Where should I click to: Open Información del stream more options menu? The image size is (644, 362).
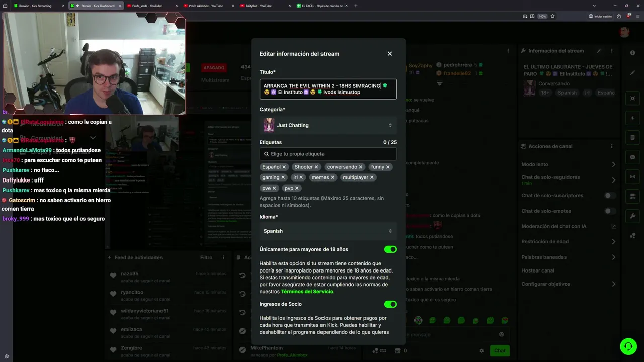pyautogui.click(x=612, y=51)
